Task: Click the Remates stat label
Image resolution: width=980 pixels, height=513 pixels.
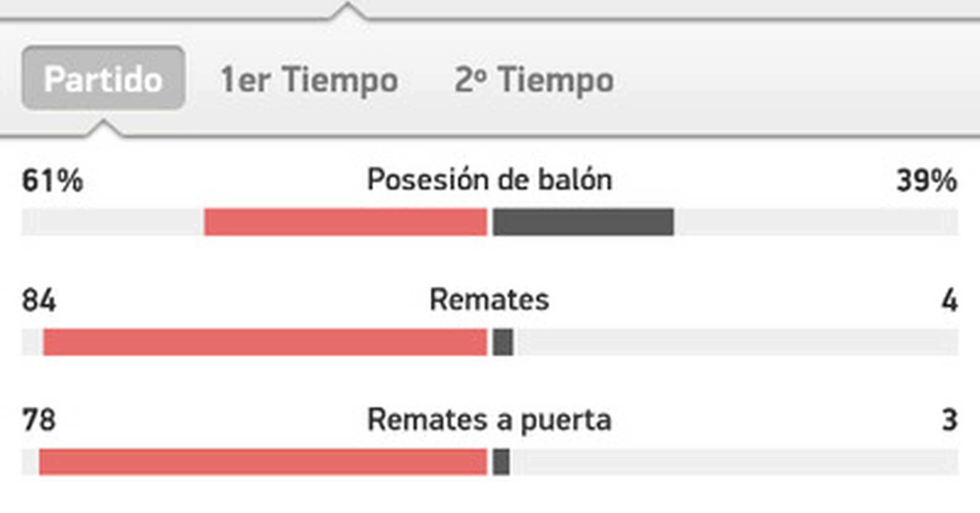Action: tap(489, 300)
